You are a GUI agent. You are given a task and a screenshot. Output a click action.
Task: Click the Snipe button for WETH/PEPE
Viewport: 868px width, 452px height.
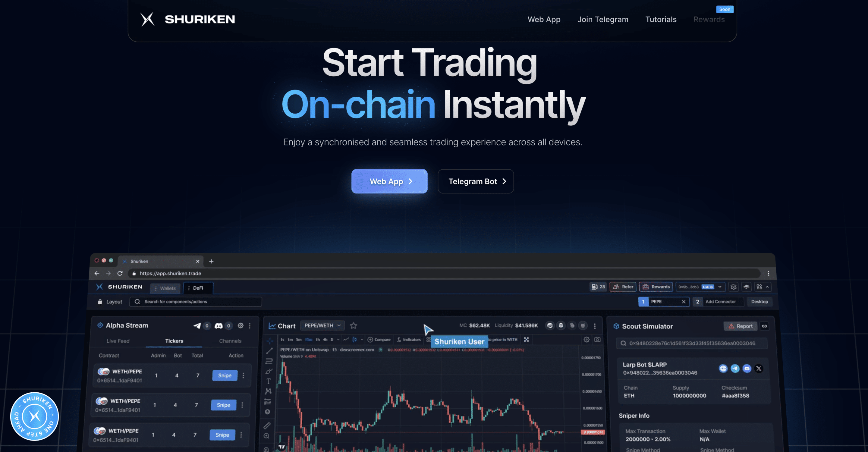(x=224, y=375)
